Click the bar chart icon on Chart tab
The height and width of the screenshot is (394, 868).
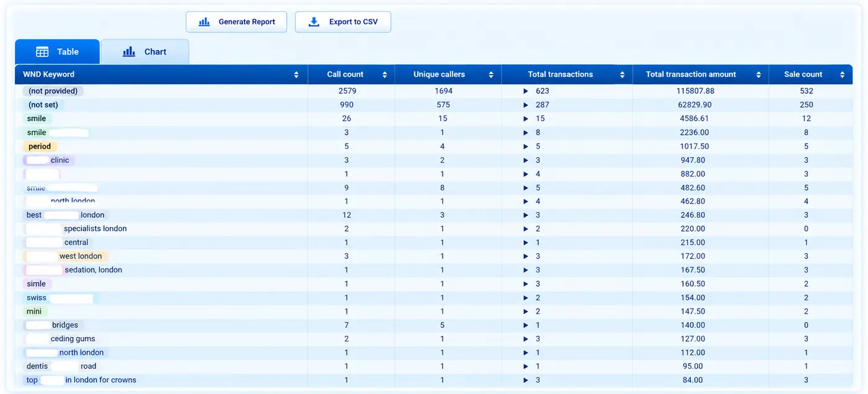point(129,52)
